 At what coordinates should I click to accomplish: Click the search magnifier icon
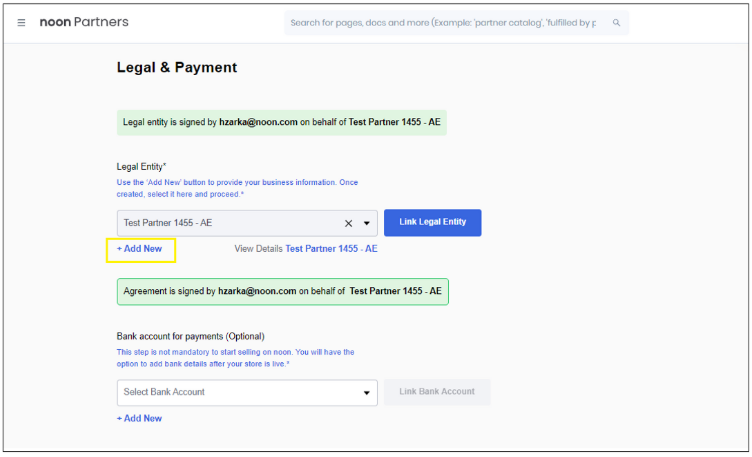(616, 22)
